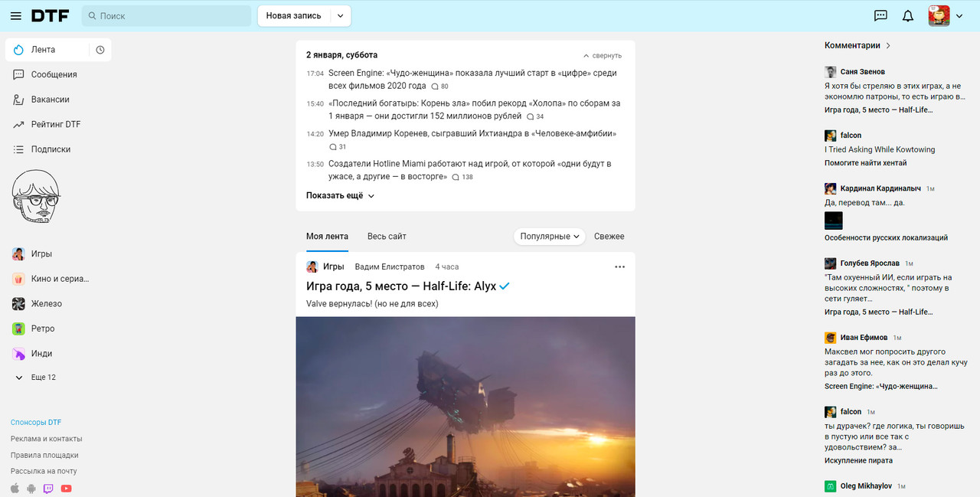This screenshot has height=497, width=980.
Task: Click the sketched face avatar in sidebar
Action: (x=36, y=197)
